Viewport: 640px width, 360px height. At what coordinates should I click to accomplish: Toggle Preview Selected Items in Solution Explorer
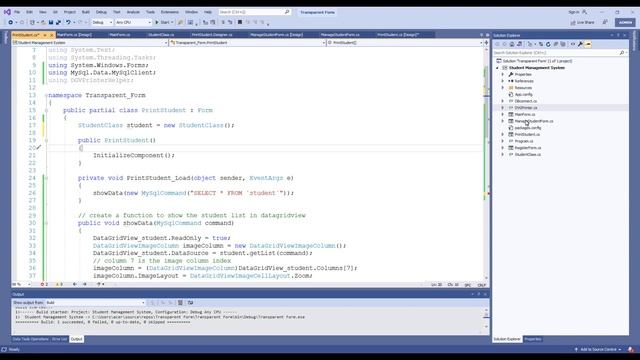pos(588,44)
